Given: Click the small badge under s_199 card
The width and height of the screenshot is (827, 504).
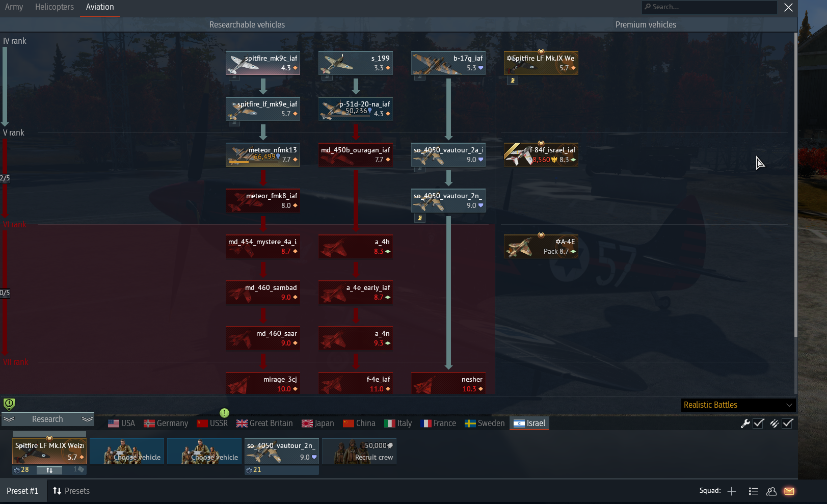Looking at the screenshot, I should (327, 77).
